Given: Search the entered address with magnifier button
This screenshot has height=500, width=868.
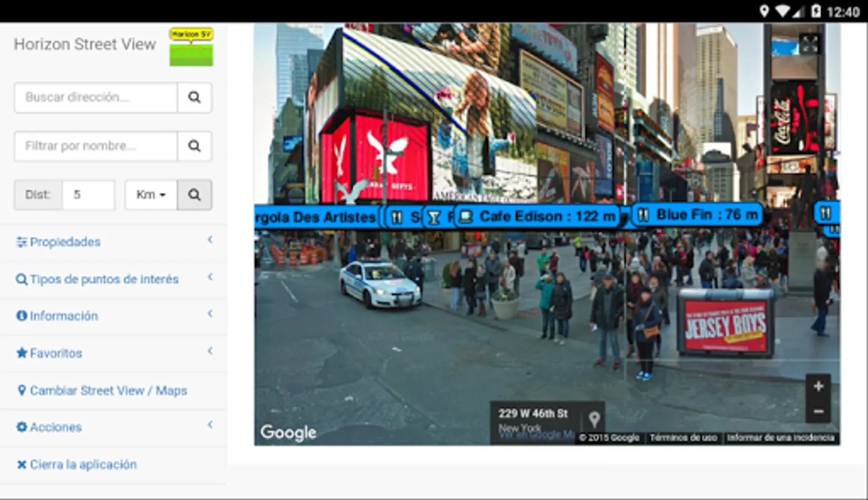Looking at the screenshot, I should [x=194, y=97].
